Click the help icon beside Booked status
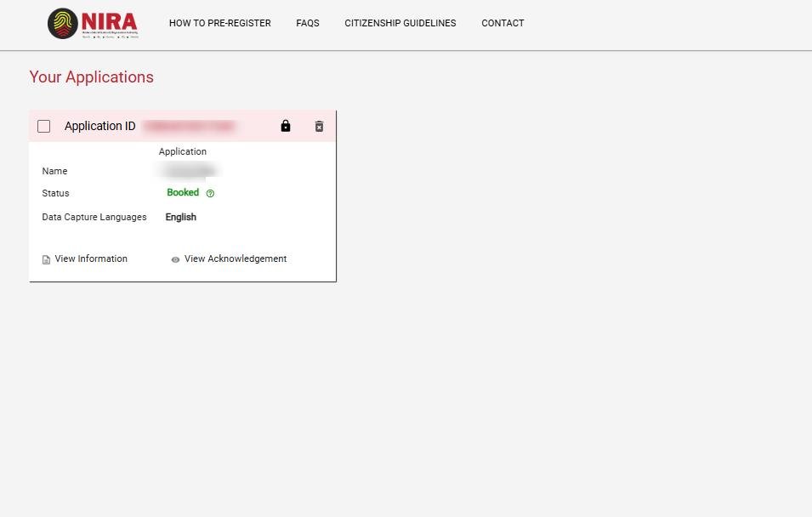Image resolution: width=812 pixels, height=517 pixels. (210, 194)
